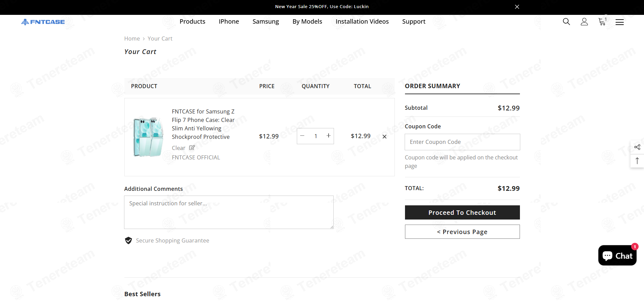Click the 'QUANTITY' column header

(x=315, y=86)
